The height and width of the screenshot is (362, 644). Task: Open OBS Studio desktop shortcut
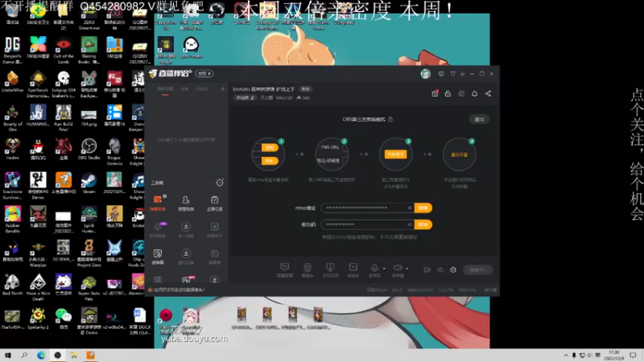[89, 149]
